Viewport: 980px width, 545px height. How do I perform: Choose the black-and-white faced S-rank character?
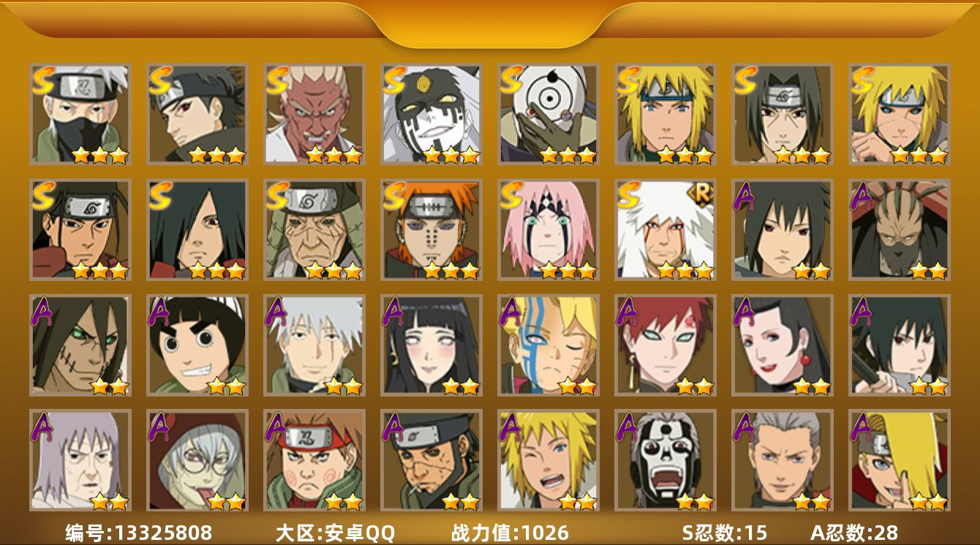pos(431,113)
